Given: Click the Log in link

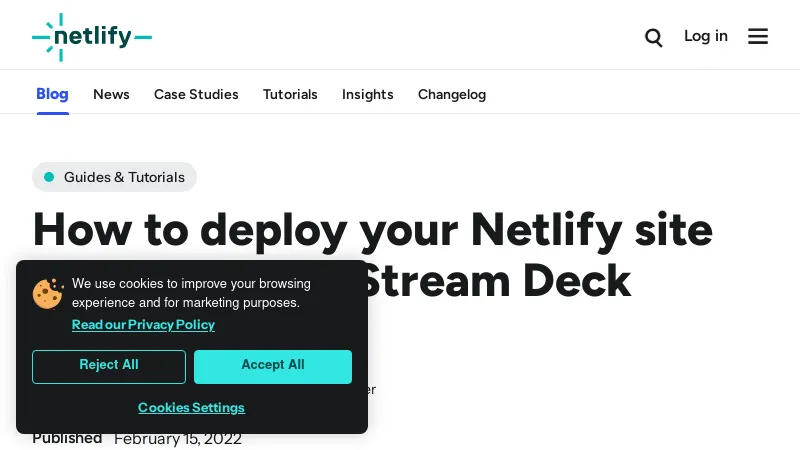Looking at the screenshot, I should click(705, 36).
